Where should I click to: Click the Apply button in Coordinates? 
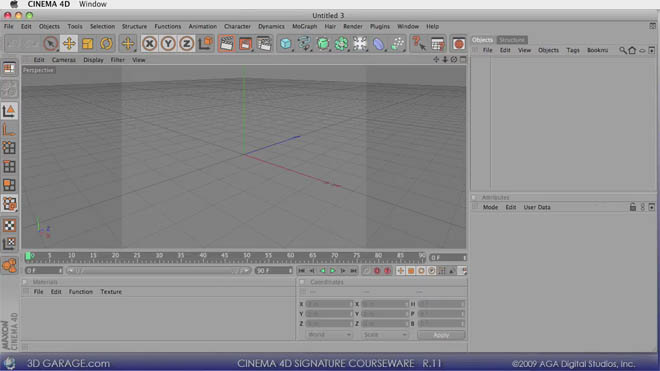441,335
